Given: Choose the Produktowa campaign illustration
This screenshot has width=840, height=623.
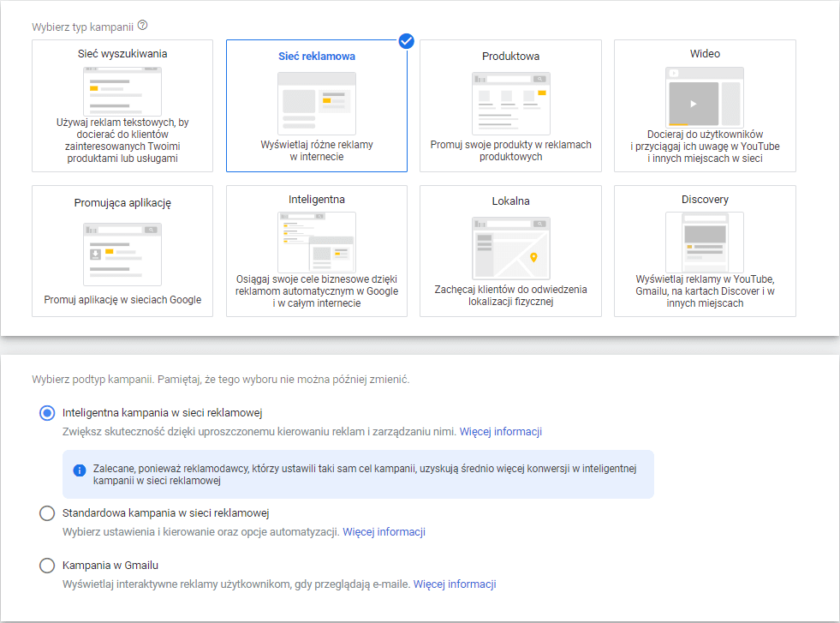Looking at the screenshot, I should coord(510,101).
